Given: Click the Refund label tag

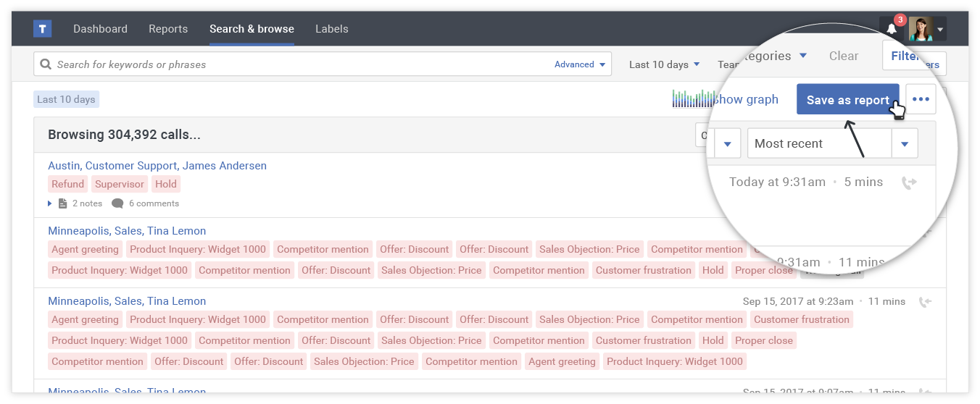Looking at the screenshot, I should 68,184.
